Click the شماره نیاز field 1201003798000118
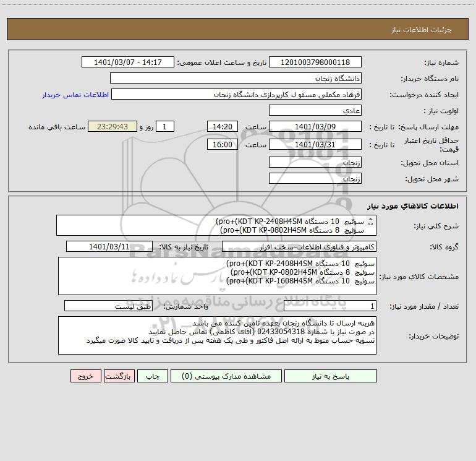 coord(315,62)
